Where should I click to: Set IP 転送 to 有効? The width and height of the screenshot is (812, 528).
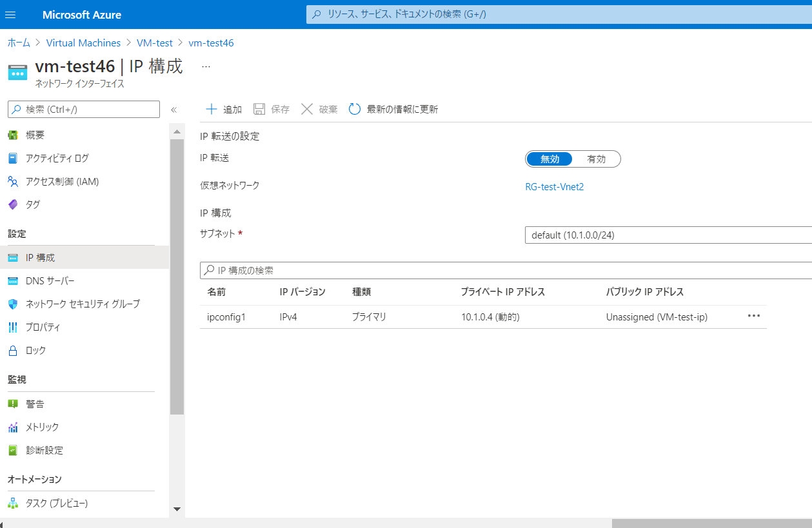(x=596, y=159)
